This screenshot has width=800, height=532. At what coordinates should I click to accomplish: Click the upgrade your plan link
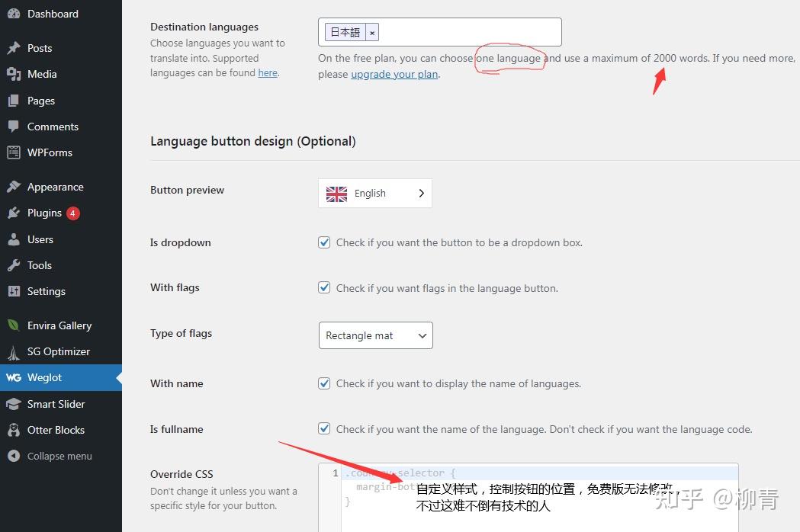pos(394,74)
